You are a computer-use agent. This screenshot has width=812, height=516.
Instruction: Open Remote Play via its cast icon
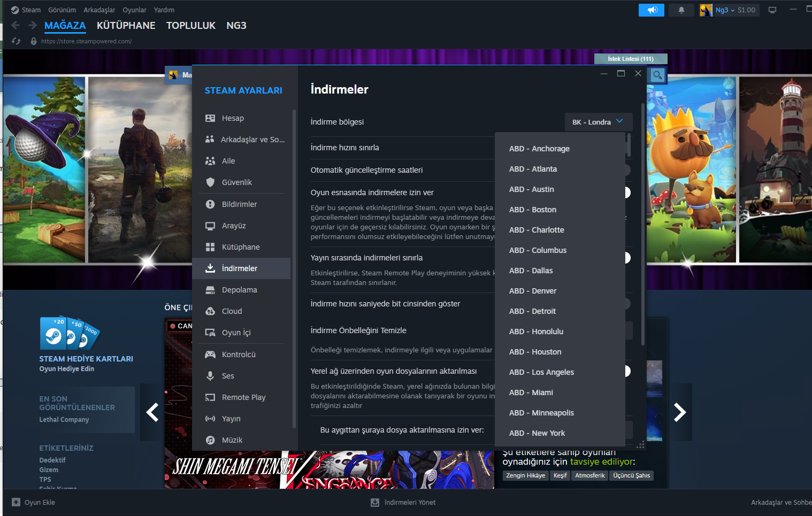point(210,397)
